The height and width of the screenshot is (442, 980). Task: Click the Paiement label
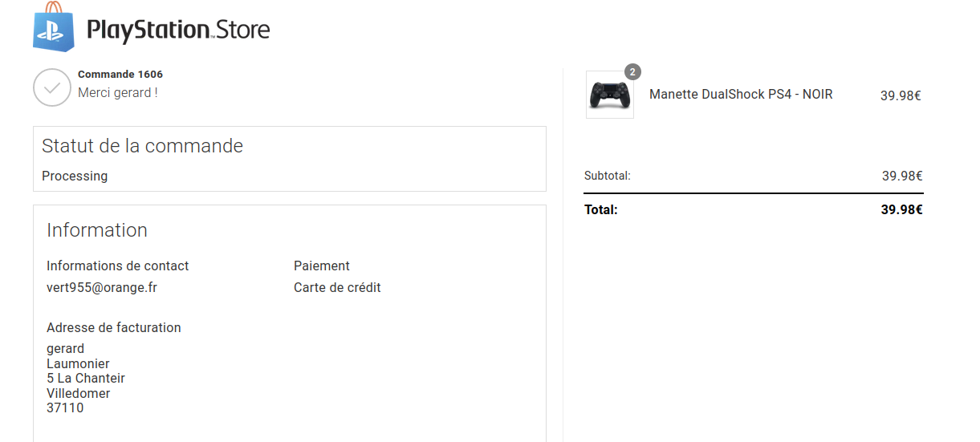coord(322,266)
